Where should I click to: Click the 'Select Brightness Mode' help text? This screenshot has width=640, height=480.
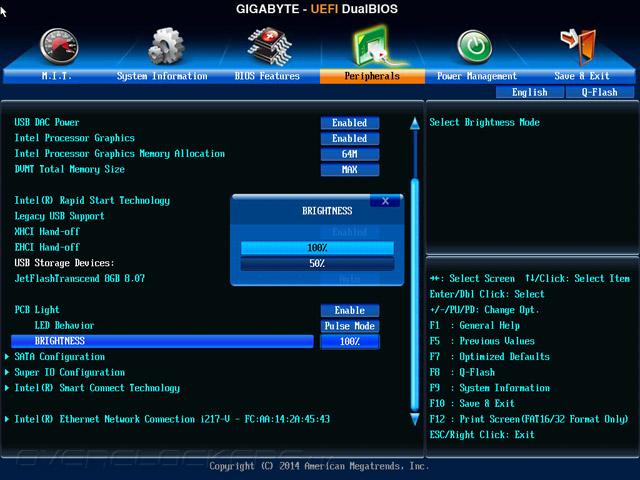click(x=484, y=122)
